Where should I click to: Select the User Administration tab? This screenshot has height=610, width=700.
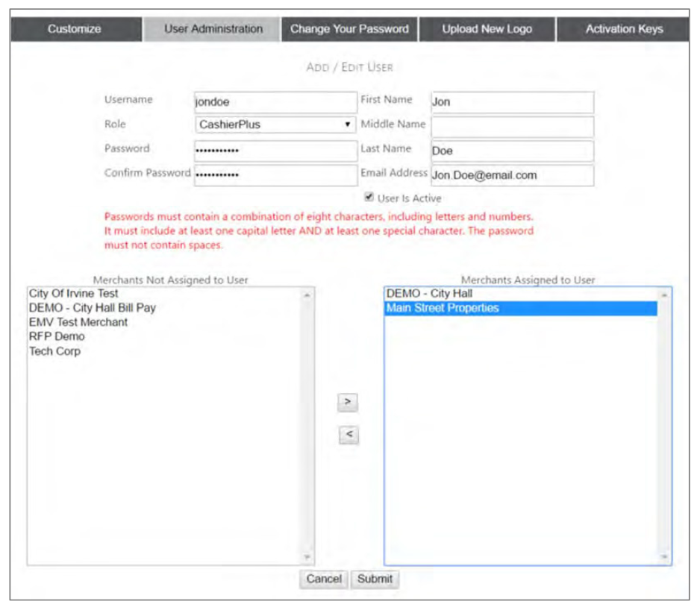(x=213, y=29)
